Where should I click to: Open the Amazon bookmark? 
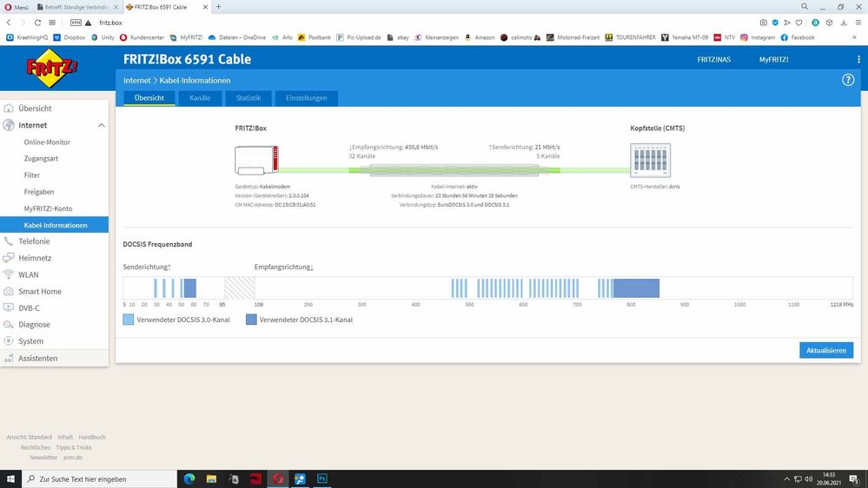click(x=480, y=37)
